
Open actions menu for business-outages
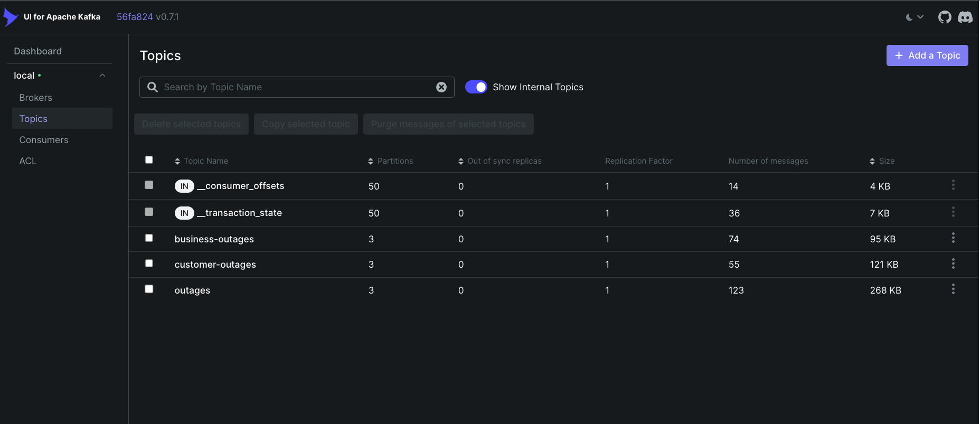click(x=953, y=238)
